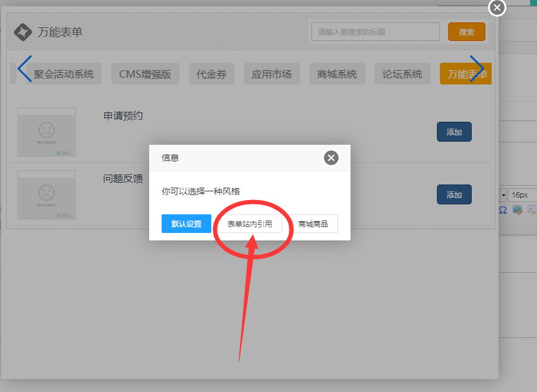The height and width of the screenshot is (392, 537).
Task: Choose the 表单站内引用 option
Action: coord(250,224)
